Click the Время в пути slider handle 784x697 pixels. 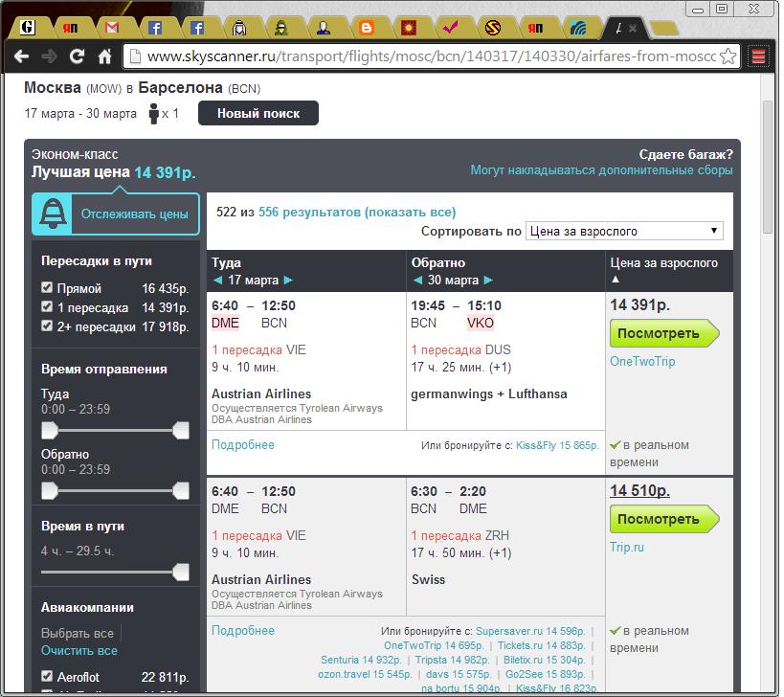coord(179,573)
